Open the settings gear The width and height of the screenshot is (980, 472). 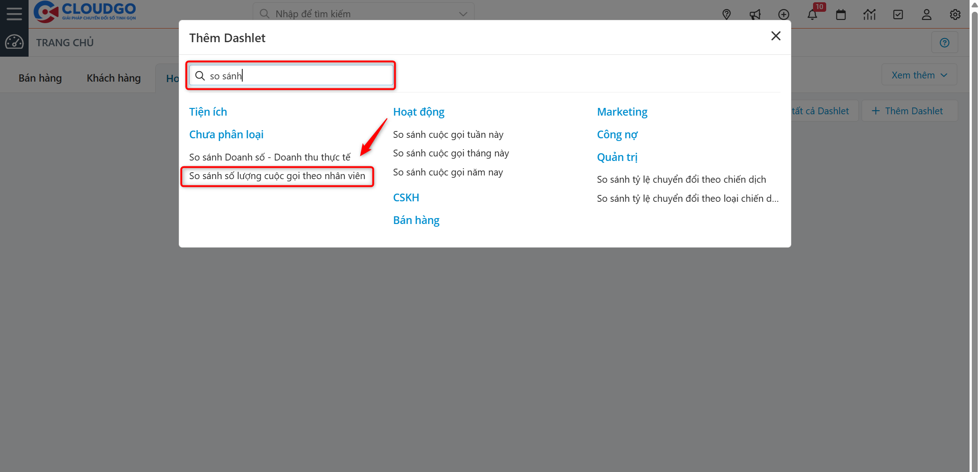(955, 14)
